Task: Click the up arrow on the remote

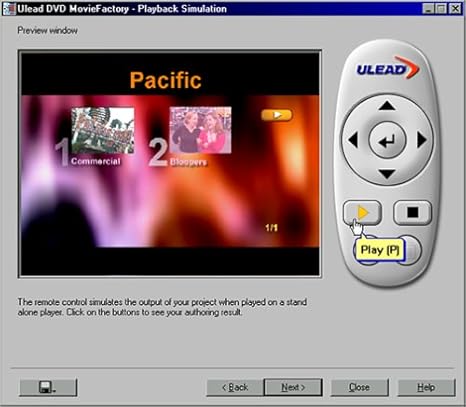Action: (x=387, y=106)
